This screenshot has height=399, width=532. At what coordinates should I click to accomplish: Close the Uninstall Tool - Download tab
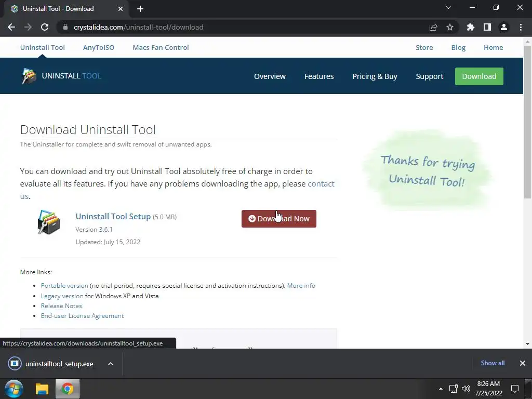121,9
